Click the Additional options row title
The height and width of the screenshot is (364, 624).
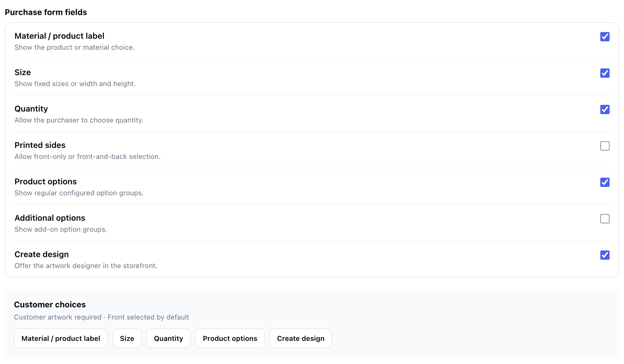[50, 218]
